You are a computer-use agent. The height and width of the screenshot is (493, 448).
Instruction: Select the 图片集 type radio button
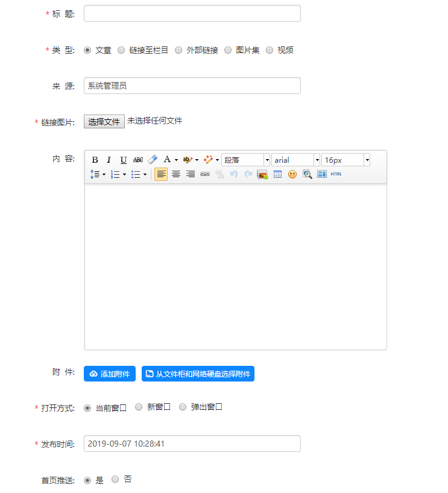click(x=228, y=50)
